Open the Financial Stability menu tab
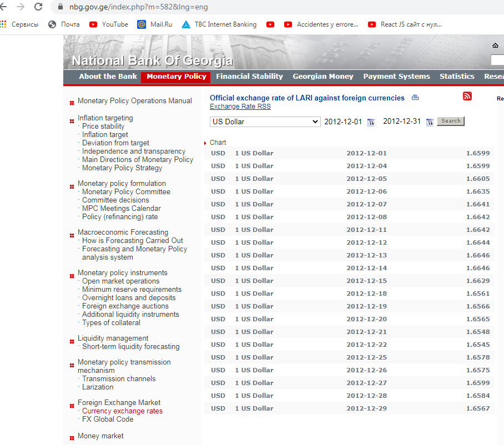504x445 pixels. (249, 77)
